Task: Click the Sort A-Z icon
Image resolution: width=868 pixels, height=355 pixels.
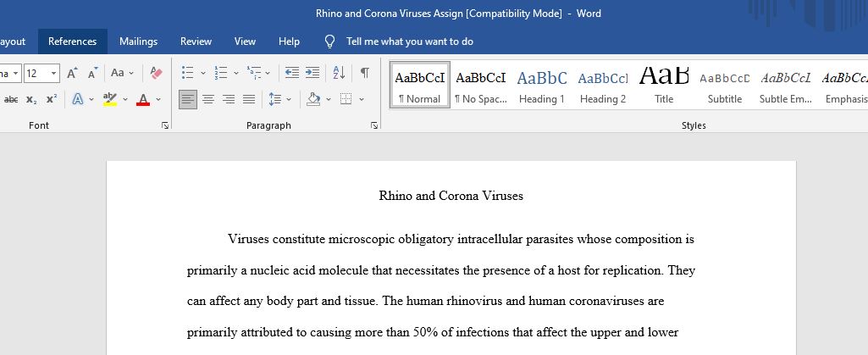Action: pyautogui.click(x=339, y=73)
